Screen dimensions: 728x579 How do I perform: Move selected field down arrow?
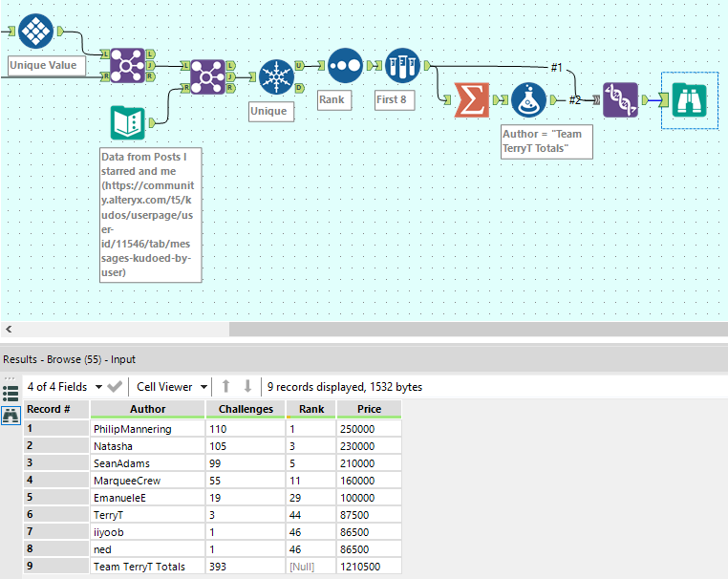(x=247, y=386)
